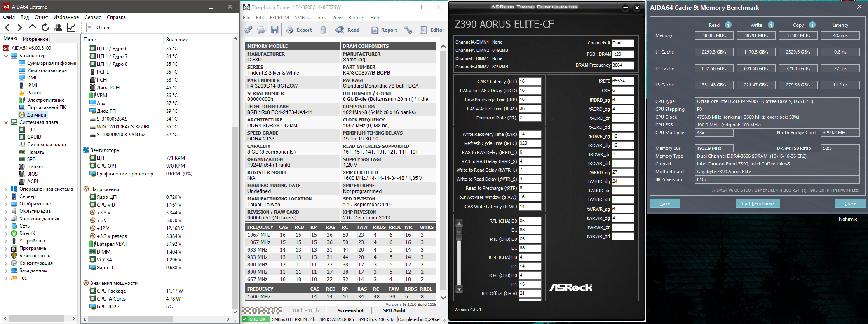This screenshot has width=868, height=324.
Task: Open the Сервис menu in AIDA64
Action: tap(93, 17)
